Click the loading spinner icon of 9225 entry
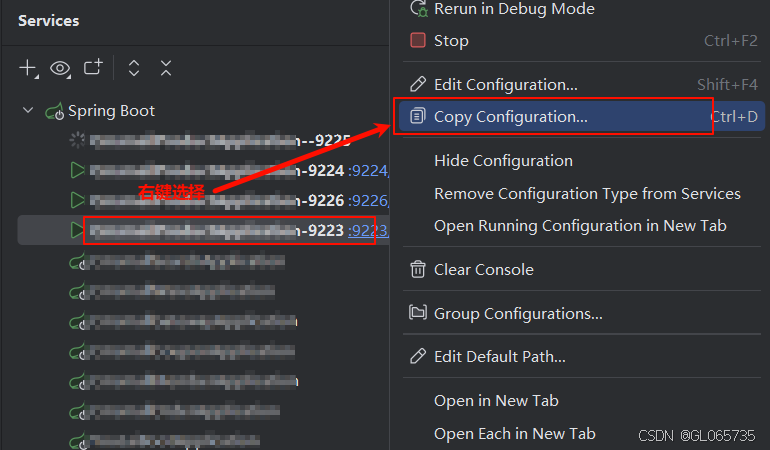Screen dimensions: 770x450 click(x=77, y=140)
